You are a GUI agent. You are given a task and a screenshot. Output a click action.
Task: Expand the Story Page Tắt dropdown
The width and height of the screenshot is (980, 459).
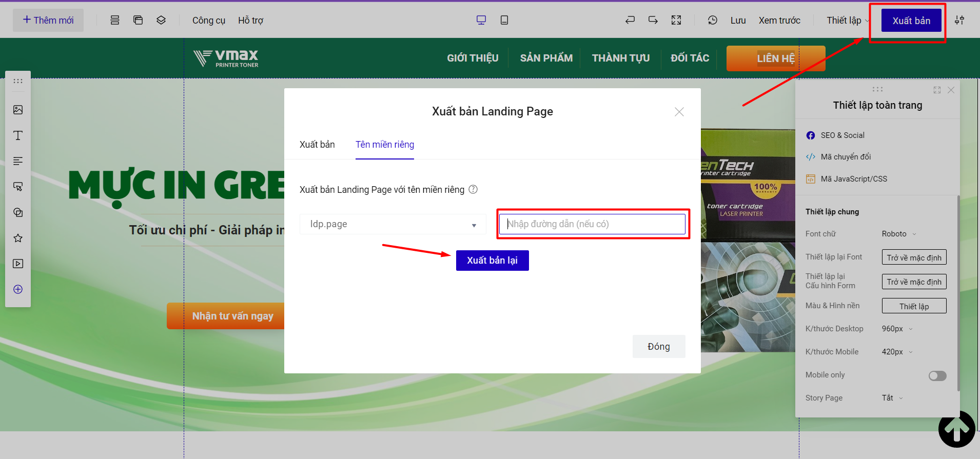892,398
